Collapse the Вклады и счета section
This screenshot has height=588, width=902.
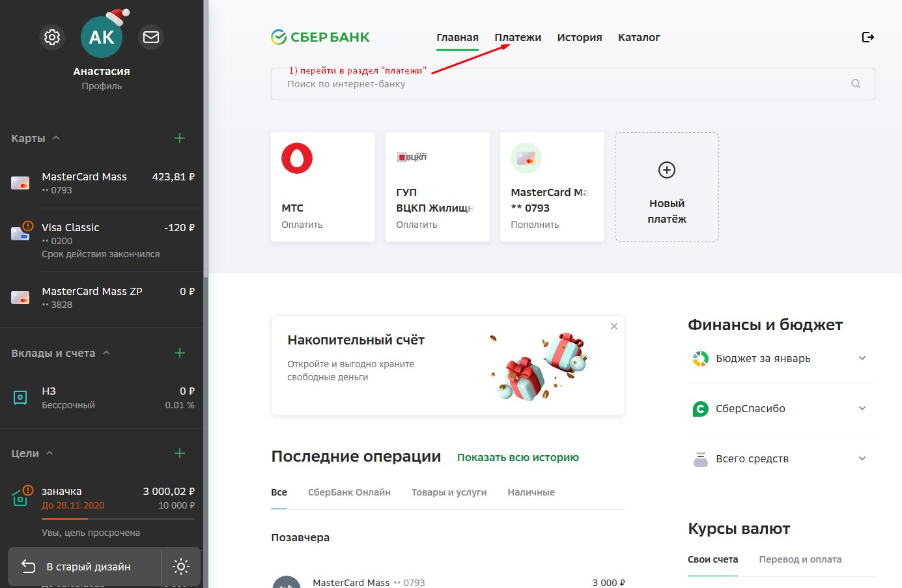click(x=106, y=353)
